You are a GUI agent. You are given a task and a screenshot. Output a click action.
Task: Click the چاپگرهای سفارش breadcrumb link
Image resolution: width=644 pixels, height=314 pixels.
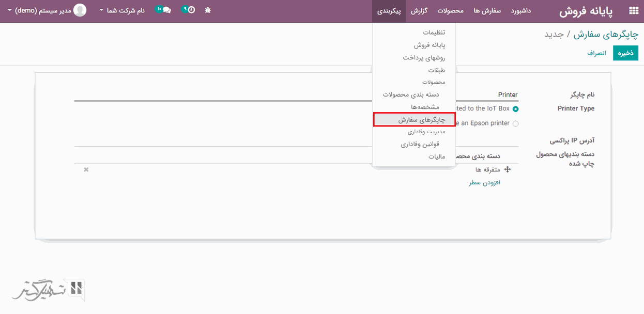click(606, 35)
